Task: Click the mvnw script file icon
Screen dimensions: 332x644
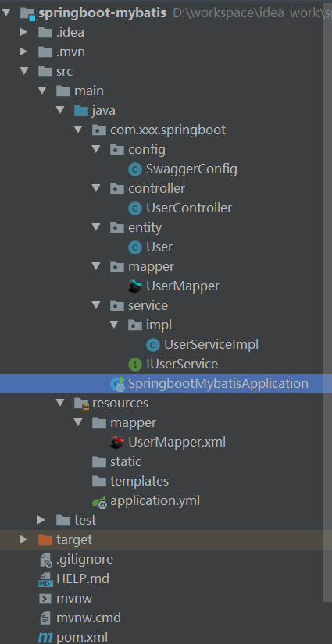Action: coord(45,599)
